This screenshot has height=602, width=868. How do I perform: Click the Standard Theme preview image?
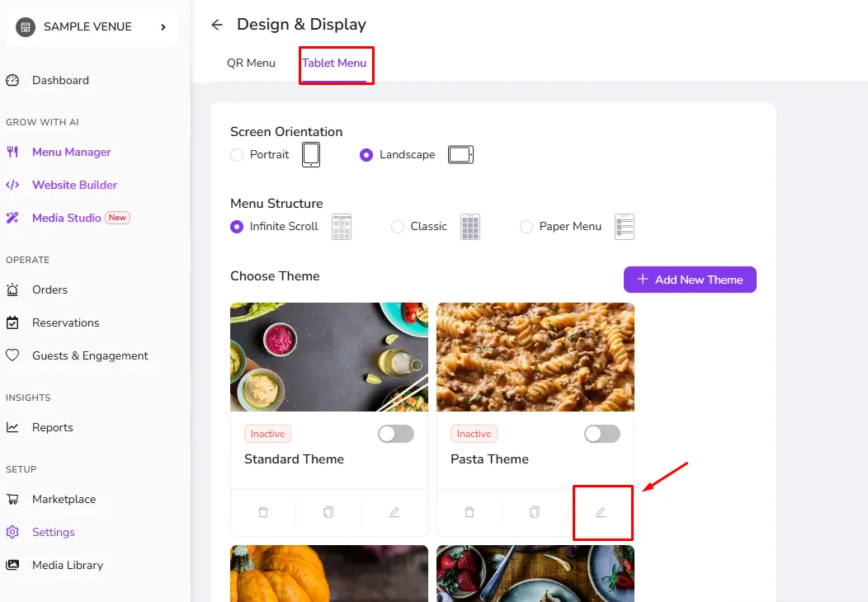(x=329, y=357)
